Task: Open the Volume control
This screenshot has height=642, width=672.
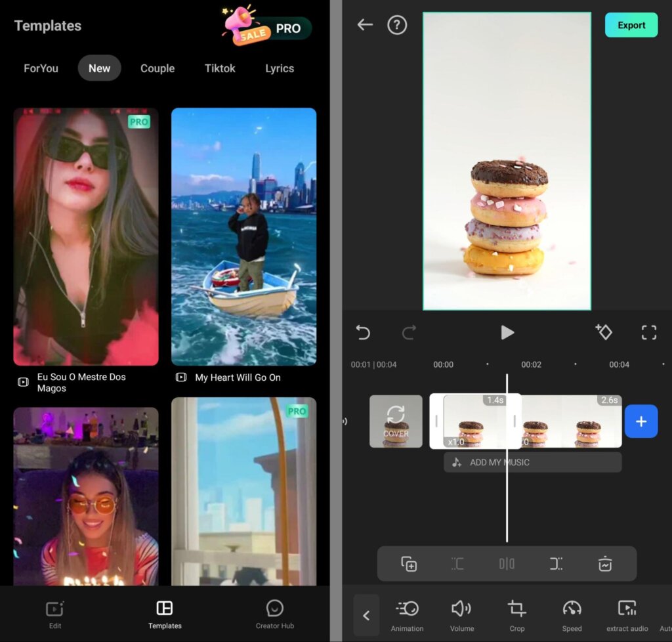Action: tap(461, 615)
